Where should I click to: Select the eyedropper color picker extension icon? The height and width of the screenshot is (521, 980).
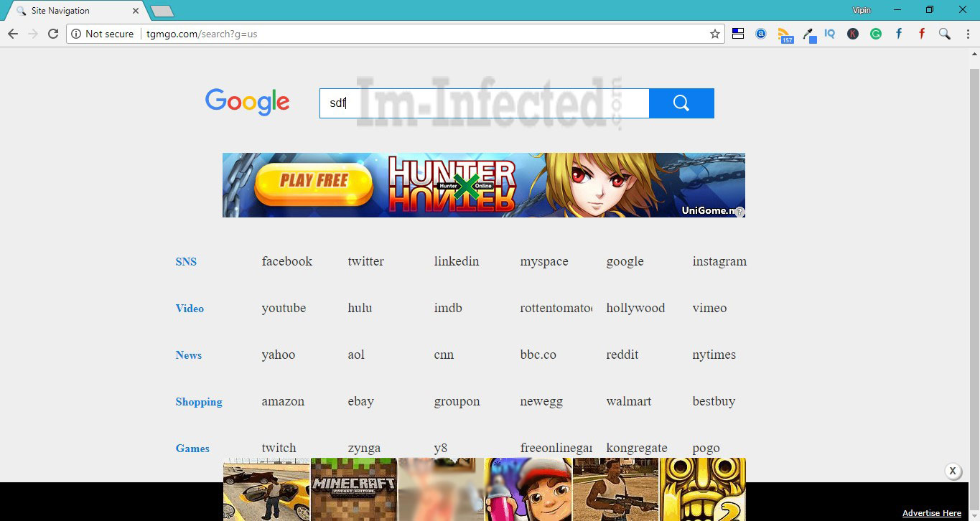coord(807,33)
